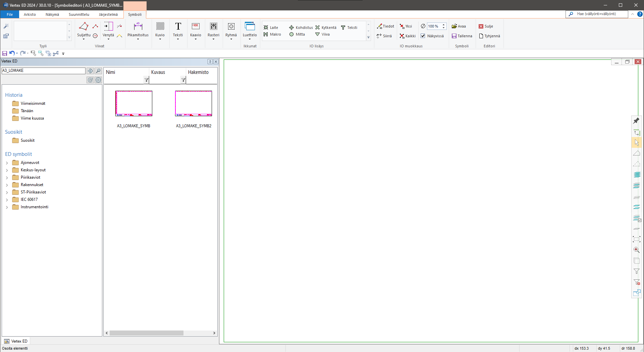Expand the IEC 60617 folder tree node

click(x=7, y=200)
